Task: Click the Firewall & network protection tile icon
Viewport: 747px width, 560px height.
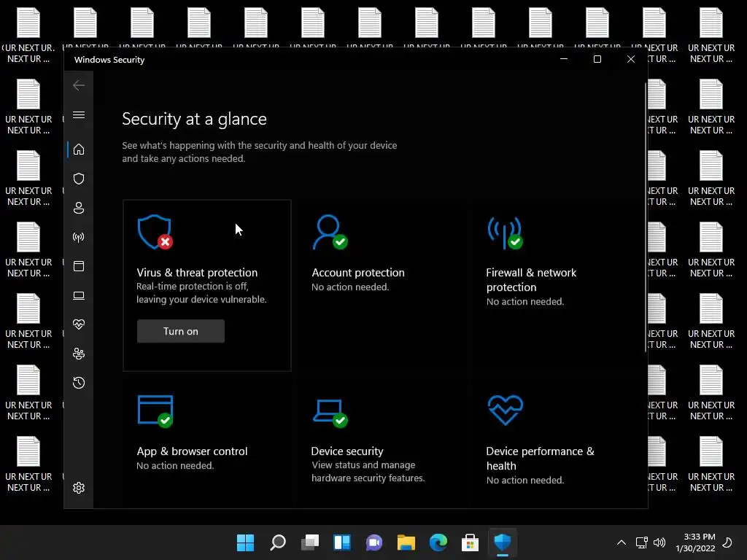Action: 505,233
